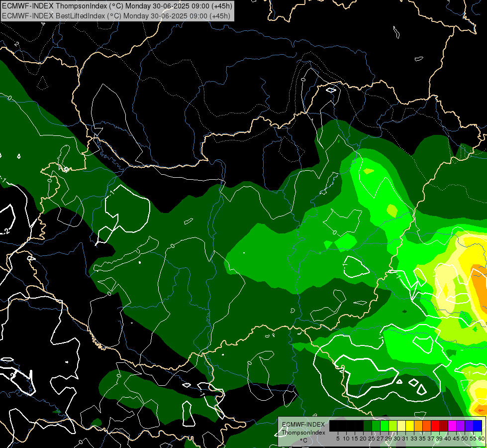
Task: Click the legend scale label 5
Action: [x=338, y=439]
